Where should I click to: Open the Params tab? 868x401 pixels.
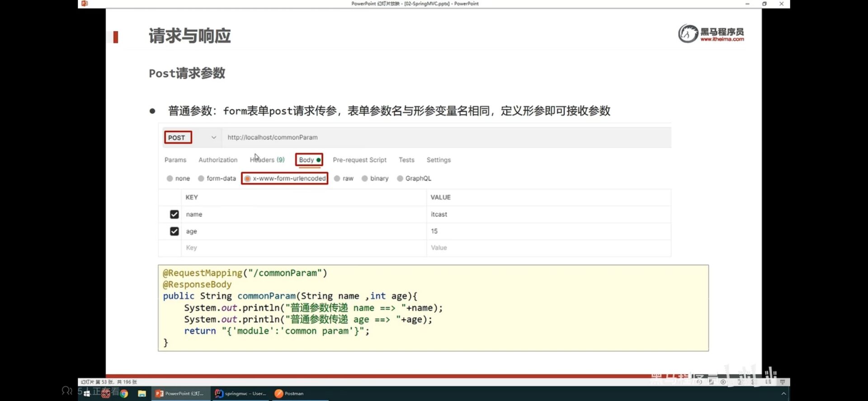(175, 160)
